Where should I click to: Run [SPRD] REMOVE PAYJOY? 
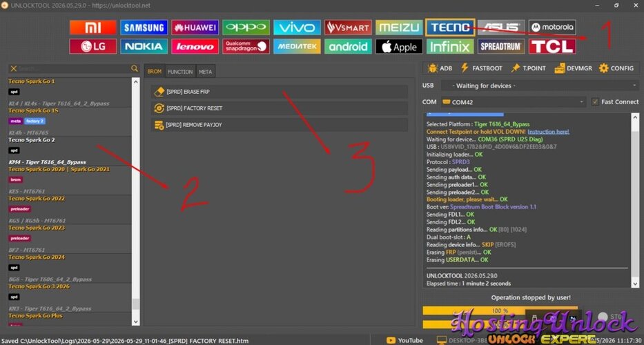pyautogui.click(x=280, y=124)
